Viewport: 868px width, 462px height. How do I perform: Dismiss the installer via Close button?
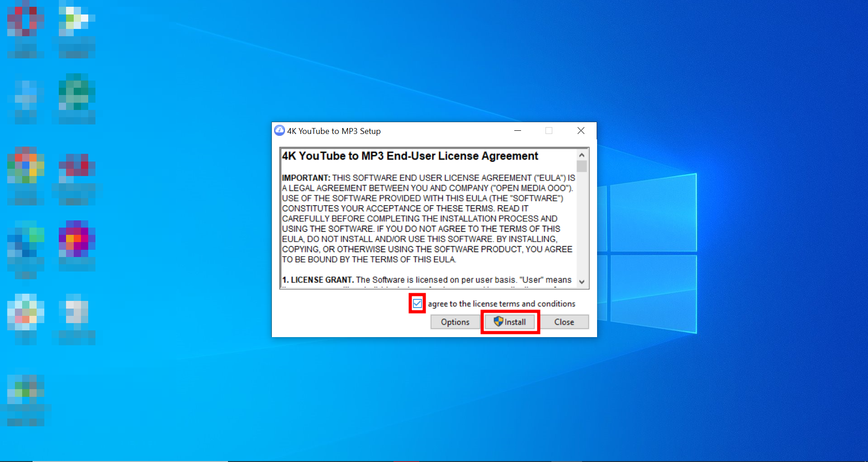(564, 322)
